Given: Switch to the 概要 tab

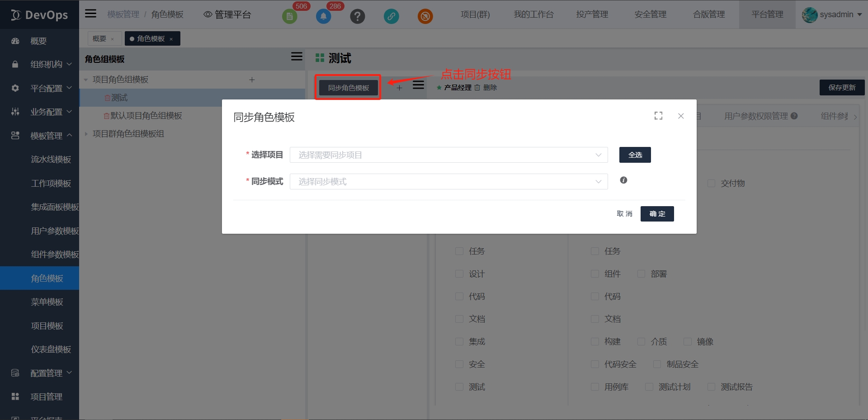Looking at the screenshot, I should click(x=99, y=39).
